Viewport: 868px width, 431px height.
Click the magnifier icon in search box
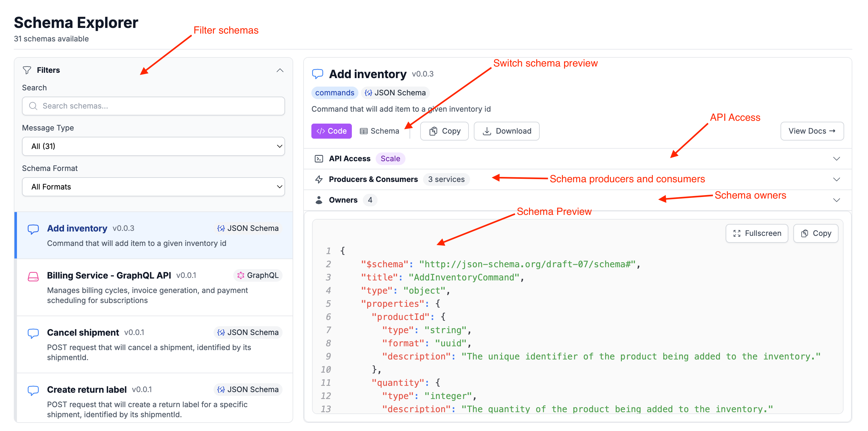tap(33, 106)
